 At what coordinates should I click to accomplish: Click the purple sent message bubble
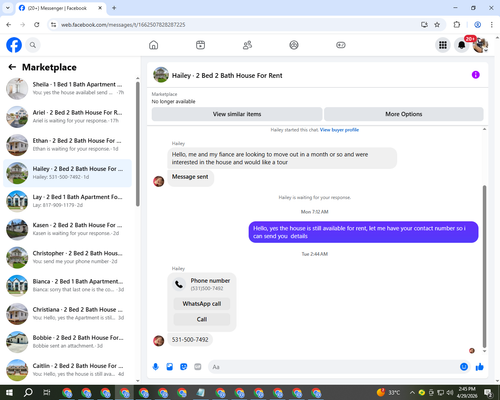pyautogui.click(x=363, y=232)
